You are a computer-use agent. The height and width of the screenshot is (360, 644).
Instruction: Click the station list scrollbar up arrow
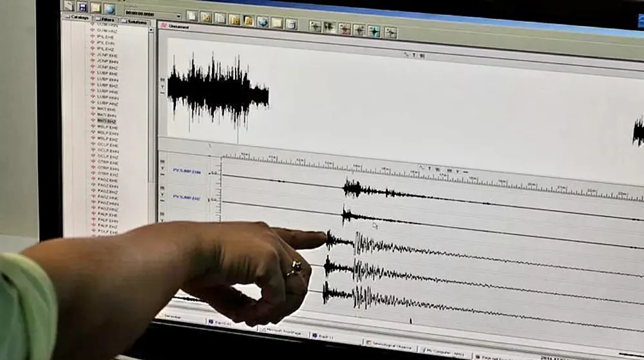(x=152, y=30)
